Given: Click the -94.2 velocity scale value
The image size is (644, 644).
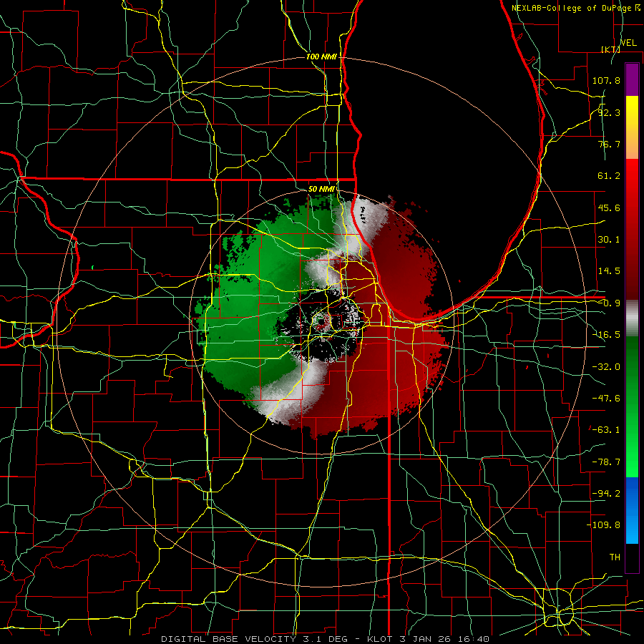Looking at the screenshot, I should [x=606, y=494].
